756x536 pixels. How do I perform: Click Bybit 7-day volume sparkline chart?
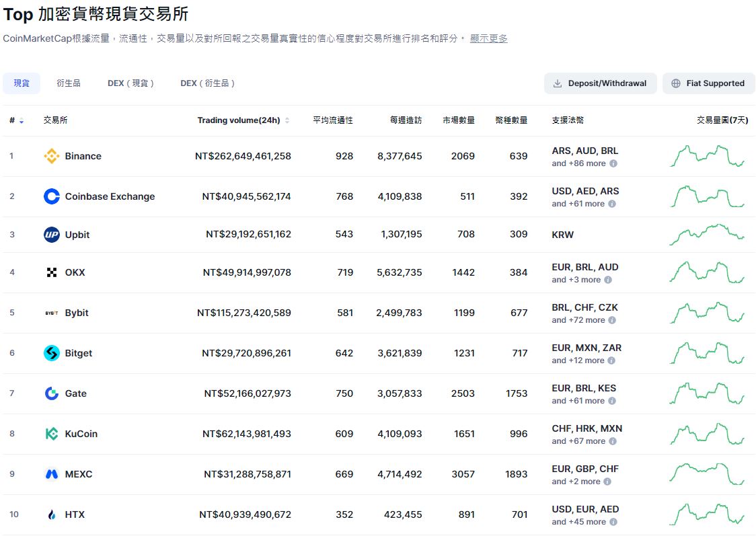click(708, 313)
